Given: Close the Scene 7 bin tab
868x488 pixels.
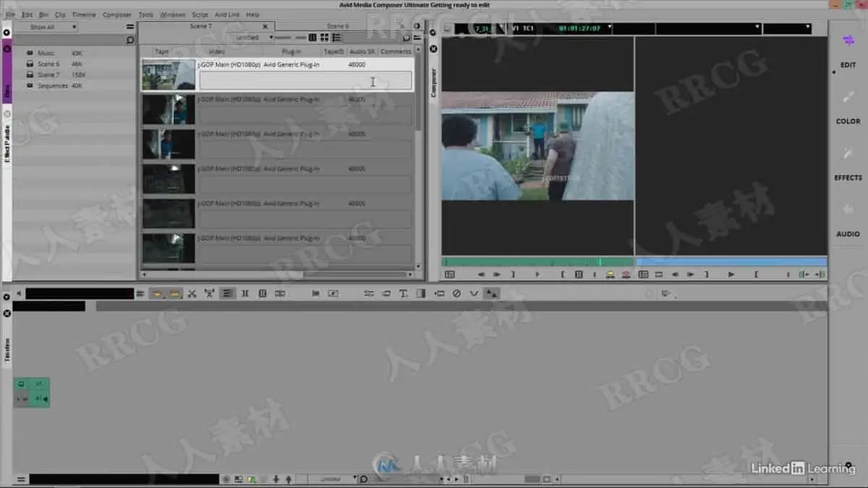Looking at the screenshot, I should 265,27.
